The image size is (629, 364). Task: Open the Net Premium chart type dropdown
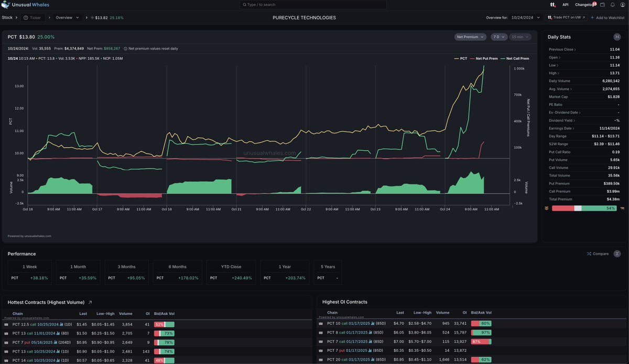[x=470, y=37]
